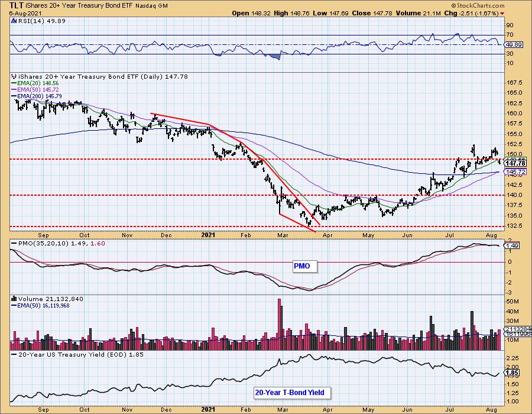Click the RSI(14) legend icon
The image size is (532, 414).
[14, 21]
